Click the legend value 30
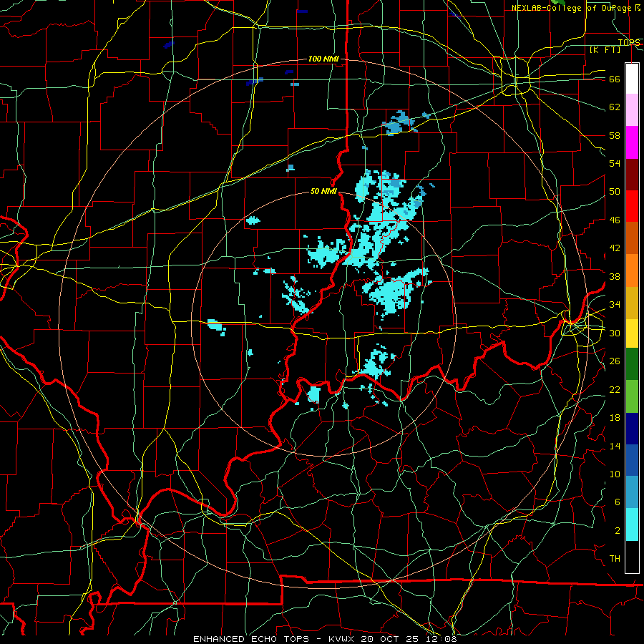The height and width of the screenshot is (644, 644). (x=615, y=333)
